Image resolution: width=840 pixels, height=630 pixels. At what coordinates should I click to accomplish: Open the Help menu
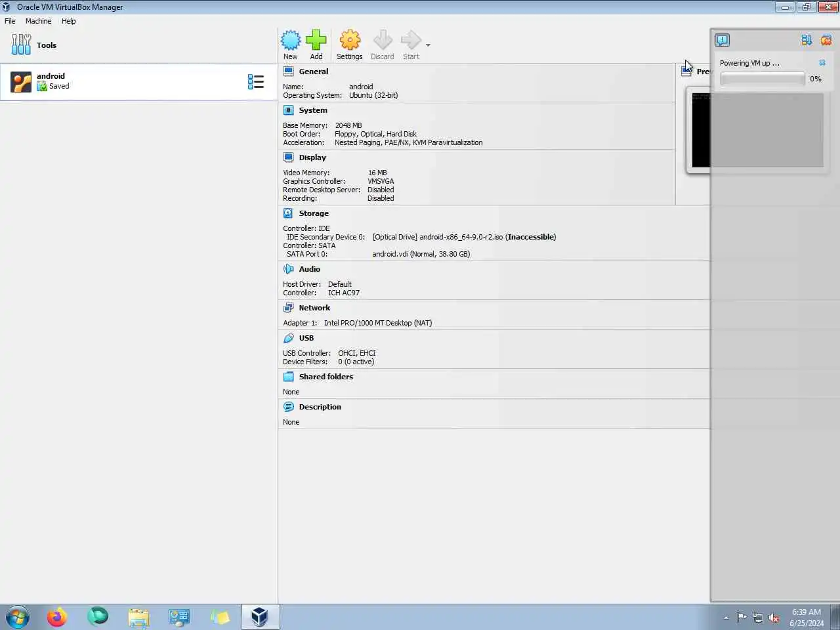(x=69, y=21)
